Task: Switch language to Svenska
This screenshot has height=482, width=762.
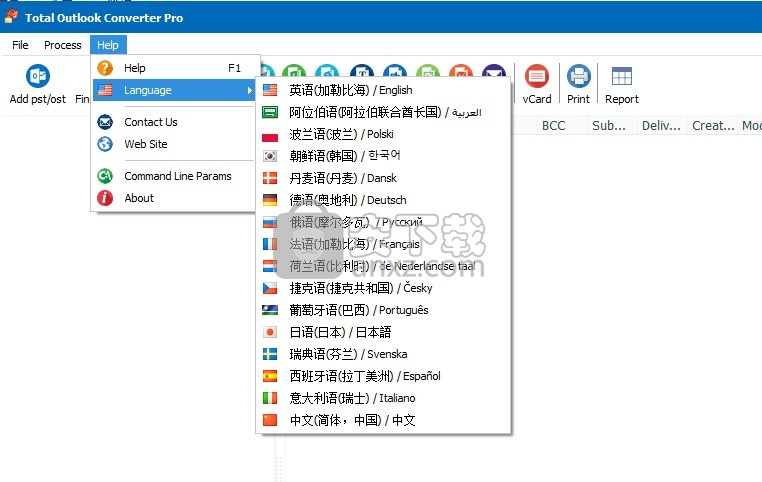Action: (383, 354)
